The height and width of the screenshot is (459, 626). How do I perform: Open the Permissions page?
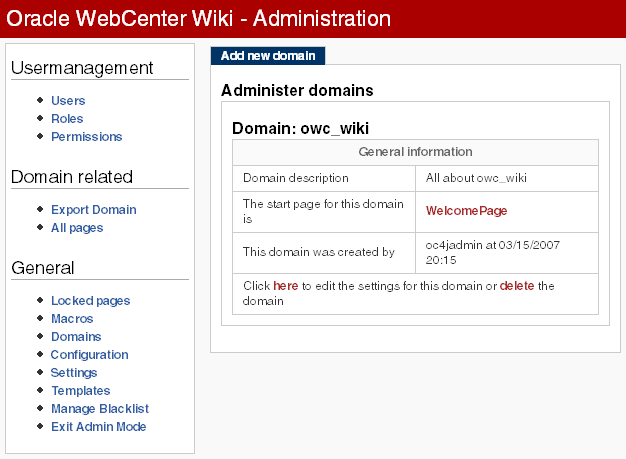click(x=87, y=137)
